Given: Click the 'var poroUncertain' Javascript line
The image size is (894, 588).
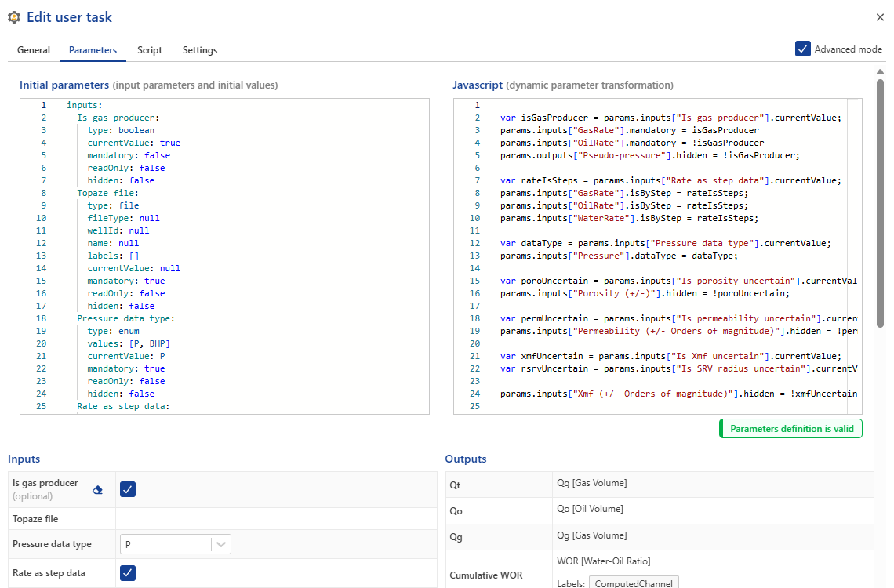Looking at the screenshot, I should tap(678, 281).
